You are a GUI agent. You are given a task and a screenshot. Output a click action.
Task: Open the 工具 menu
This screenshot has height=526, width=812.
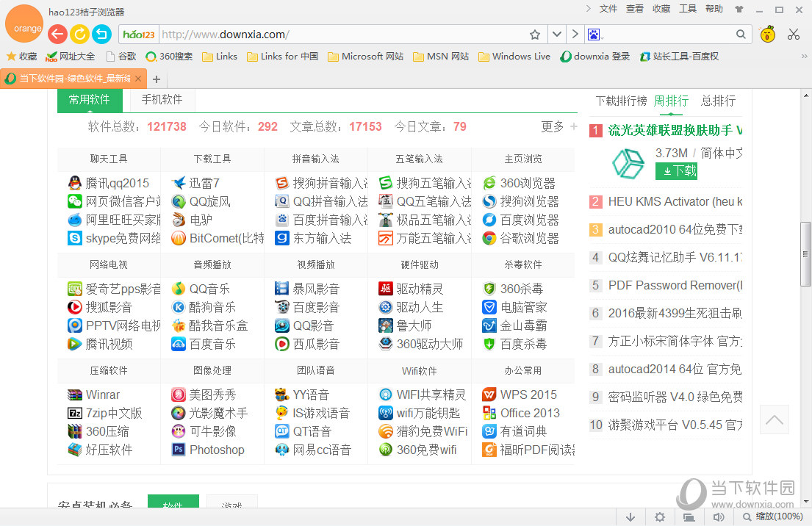coord(688,9)
